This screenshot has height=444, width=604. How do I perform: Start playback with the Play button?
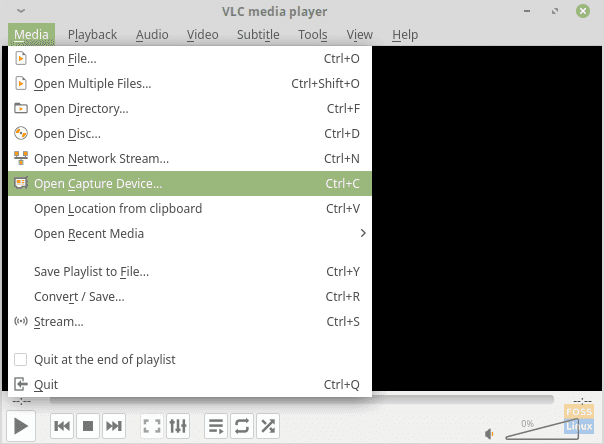(x=21, y=426)
